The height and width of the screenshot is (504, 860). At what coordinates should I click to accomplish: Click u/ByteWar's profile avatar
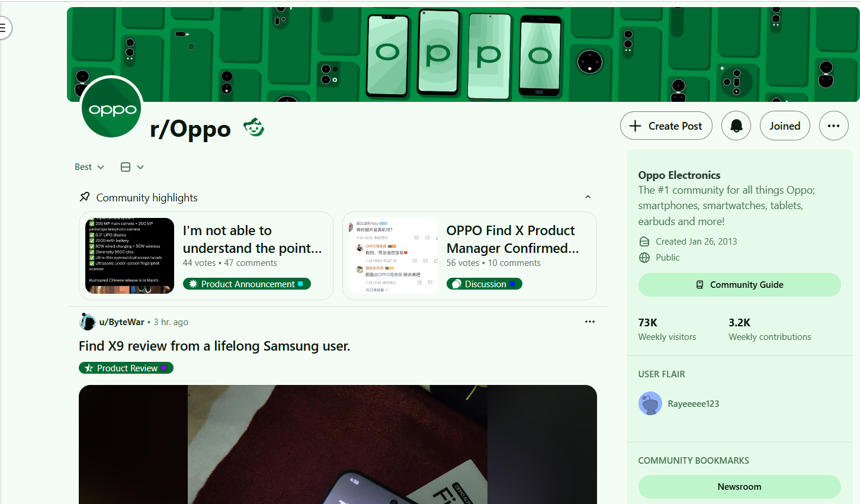[x=87, y=322]
